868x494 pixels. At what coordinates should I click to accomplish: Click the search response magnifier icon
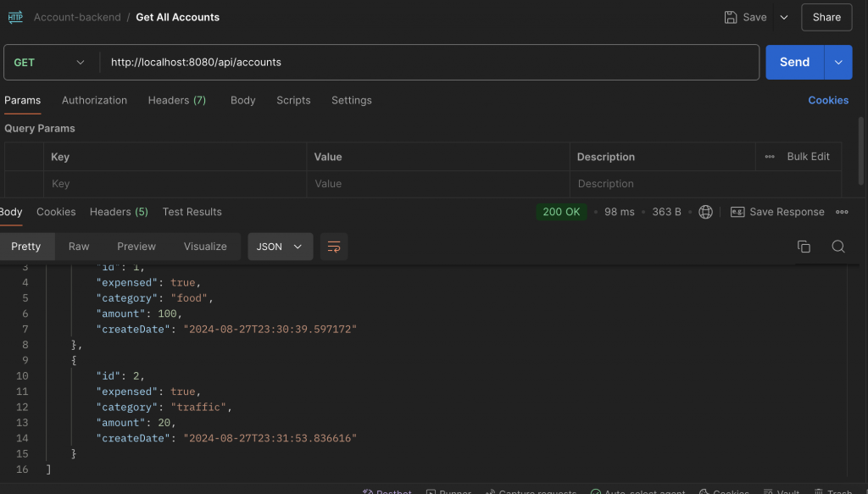pos(838,247)
